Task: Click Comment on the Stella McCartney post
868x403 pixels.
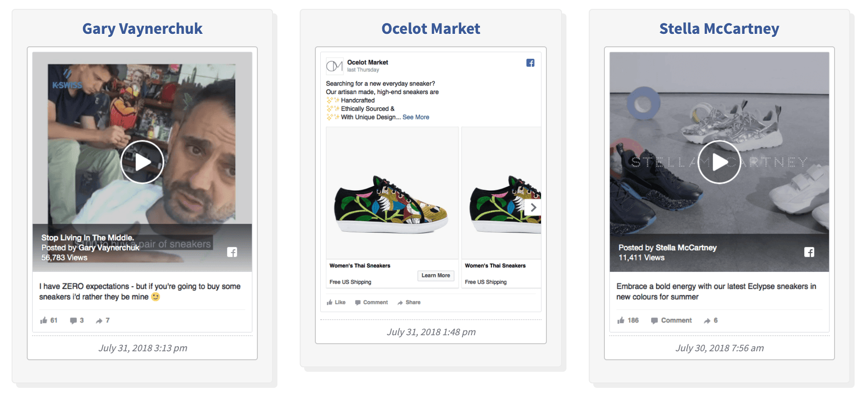Action: (671, 321)
